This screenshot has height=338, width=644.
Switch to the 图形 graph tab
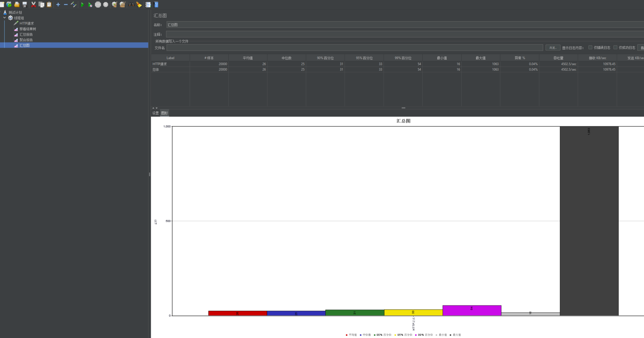[x=164, y=113]
